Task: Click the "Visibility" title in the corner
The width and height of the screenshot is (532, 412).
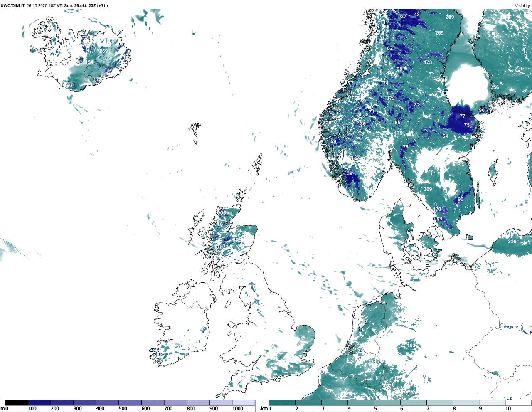Action: pos(522,5)
